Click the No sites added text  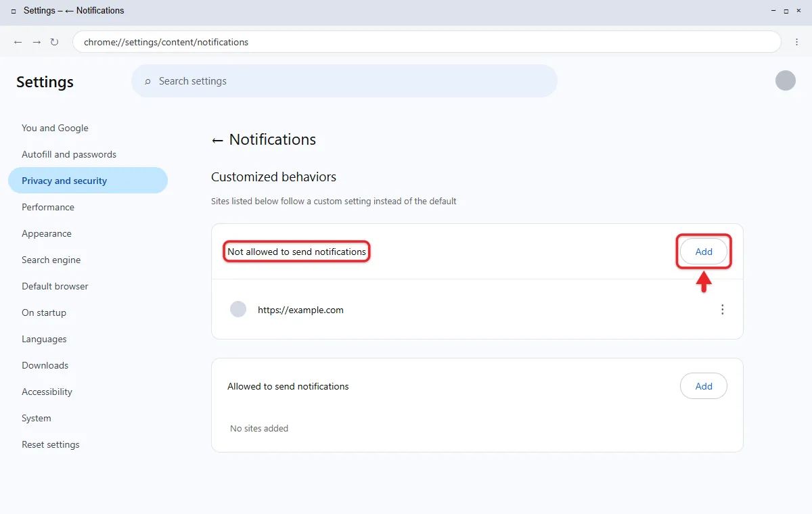click(259, 428)
